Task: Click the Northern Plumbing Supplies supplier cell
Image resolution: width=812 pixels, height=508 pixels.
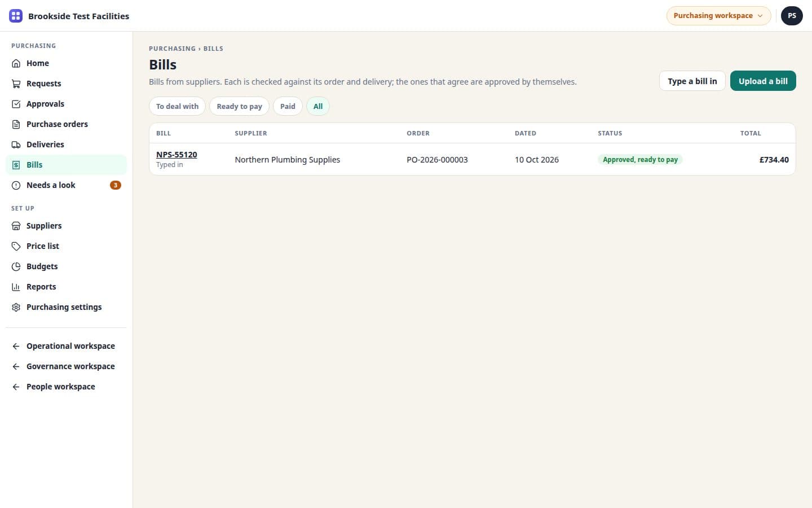Action: tap(287, 160)
